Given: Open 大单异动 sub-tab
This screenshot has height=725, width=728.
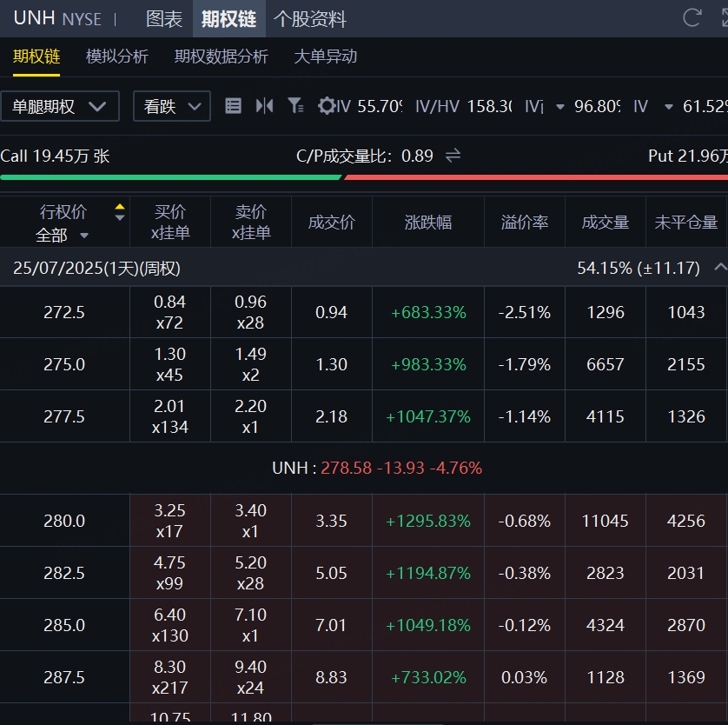Looking at the screenshot, I should coord(326,57).
